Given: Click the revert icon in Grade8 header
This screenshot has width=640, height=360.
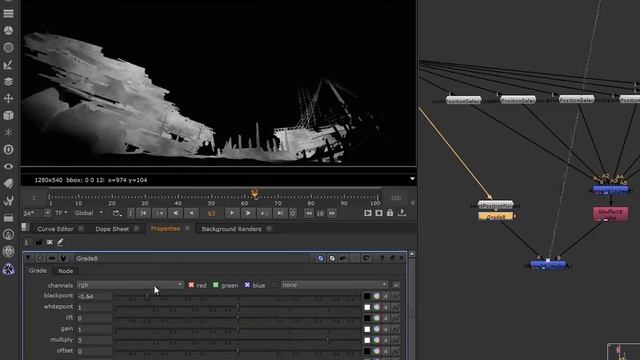Looking at the screenshot, I should click(x=366, y=258).
